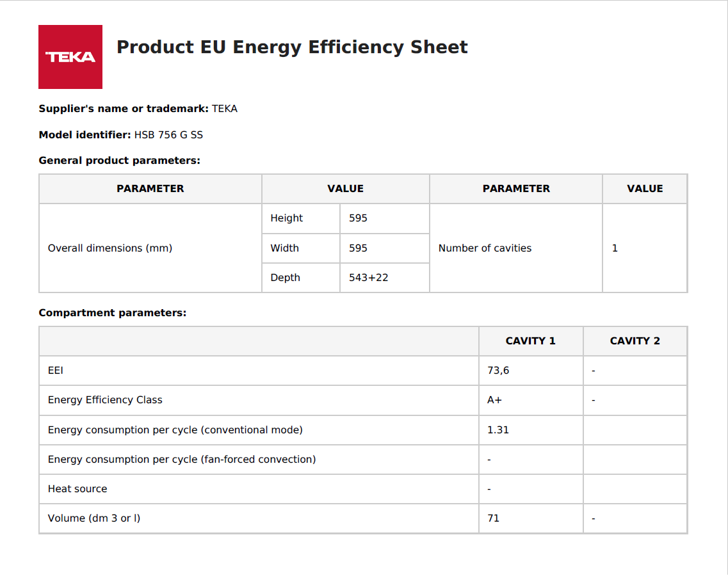Click the 'EEI' row label
The height and width of the screenshot is (576, 728).
click(55, 371)
